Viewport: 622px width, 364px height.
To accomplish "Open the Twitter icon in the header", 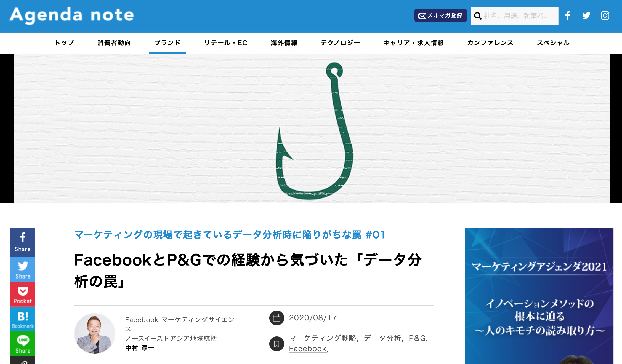I will tap(586, 16).
